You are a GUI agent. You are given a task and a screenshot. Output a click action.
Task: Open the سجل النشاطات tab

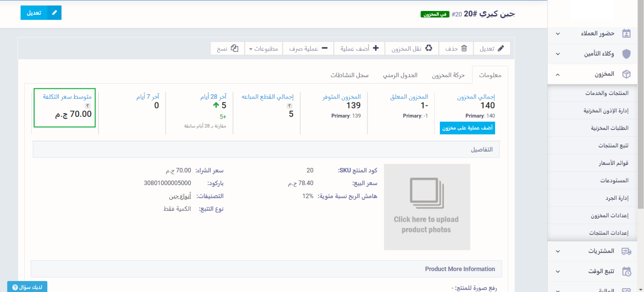pos(349,75)
